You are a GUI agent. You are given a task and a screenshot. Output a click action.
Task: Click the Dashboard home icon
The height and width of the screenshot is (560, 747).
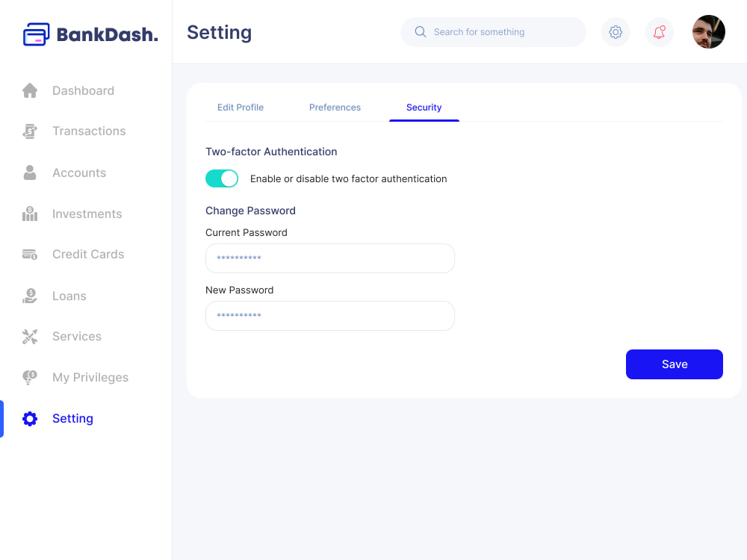[30, 90]
